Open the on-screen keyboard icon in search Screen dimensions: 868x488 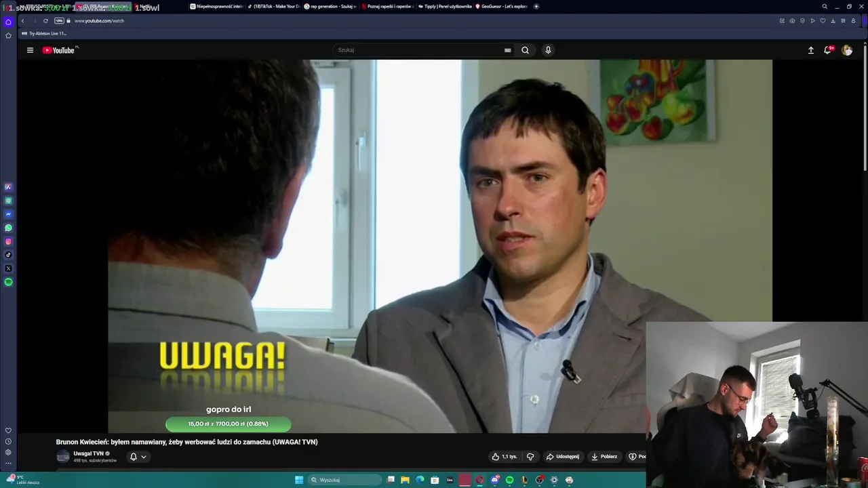(x=507, y=50)
